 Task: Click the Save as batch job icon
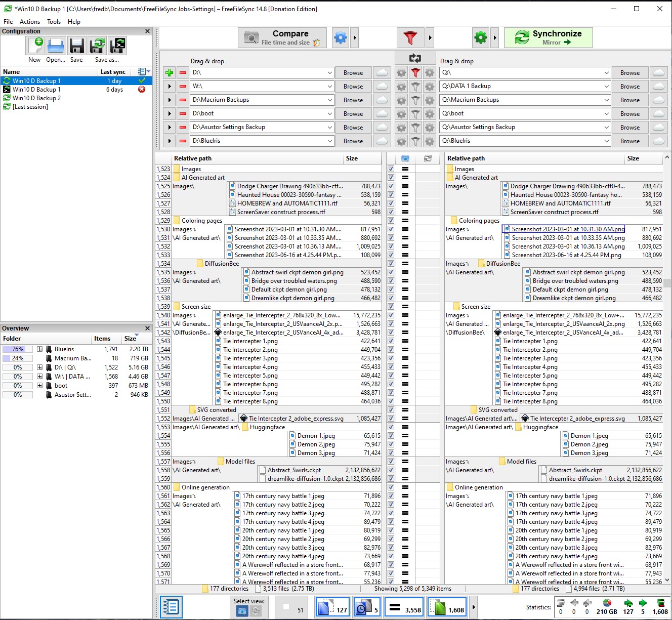[117, 46]
